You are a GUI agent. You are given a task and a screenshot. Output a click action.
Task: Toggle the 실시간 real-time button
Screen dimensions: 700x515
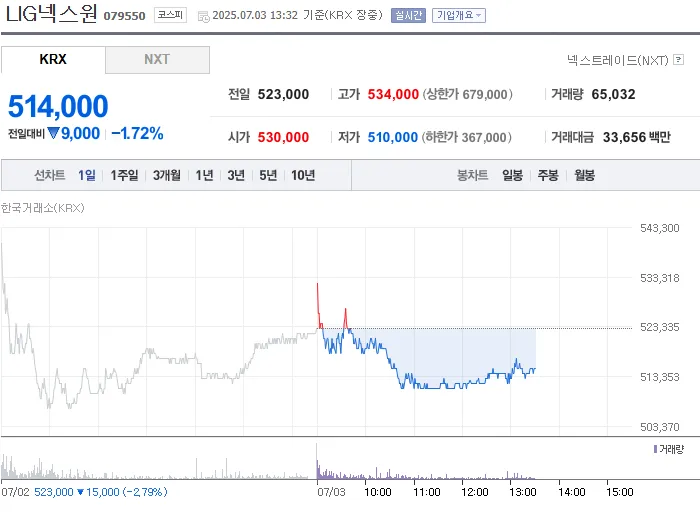[408, 15]
